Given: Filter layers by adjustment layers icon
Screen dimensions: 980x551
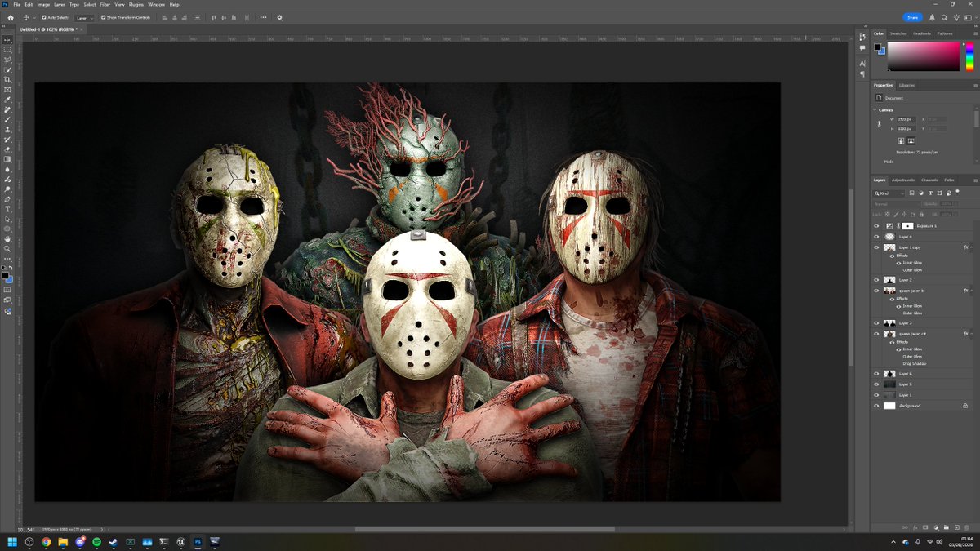Looking at the screenshot, I should pos(923,193).
